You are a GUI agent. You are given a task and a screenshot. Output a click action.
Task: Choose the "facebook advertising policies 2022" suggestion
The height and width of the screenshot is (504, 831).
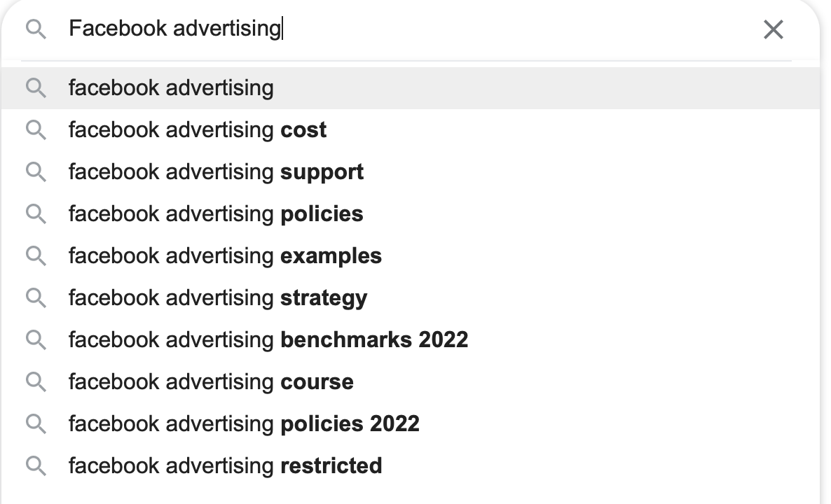tap(244, 424)
